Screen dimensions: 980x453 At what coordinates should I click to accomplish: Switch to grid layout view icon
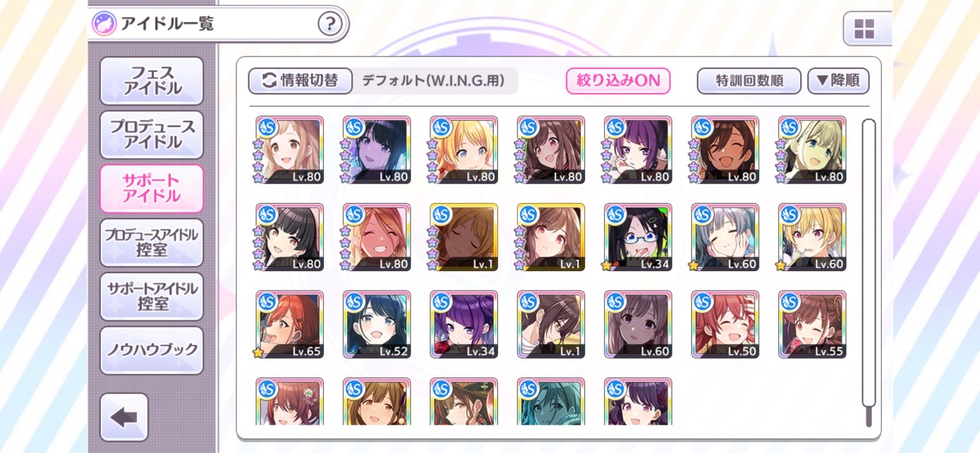tap(865, 29)
